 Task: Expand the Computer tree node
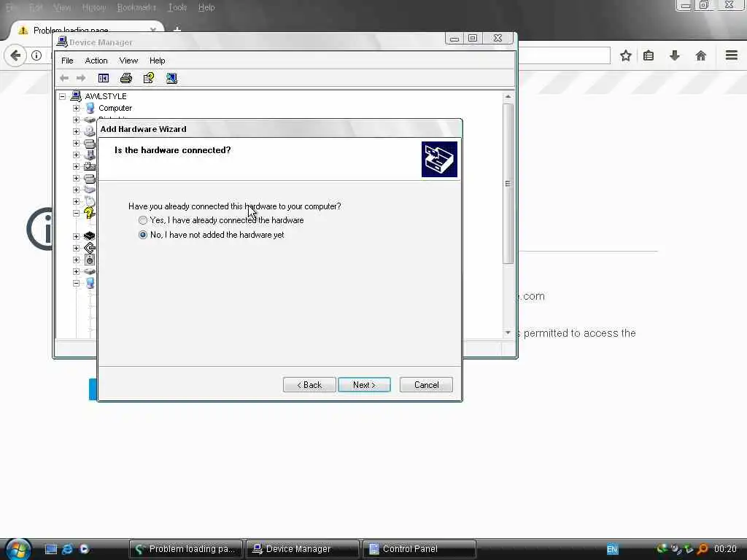tap(76, 108)
